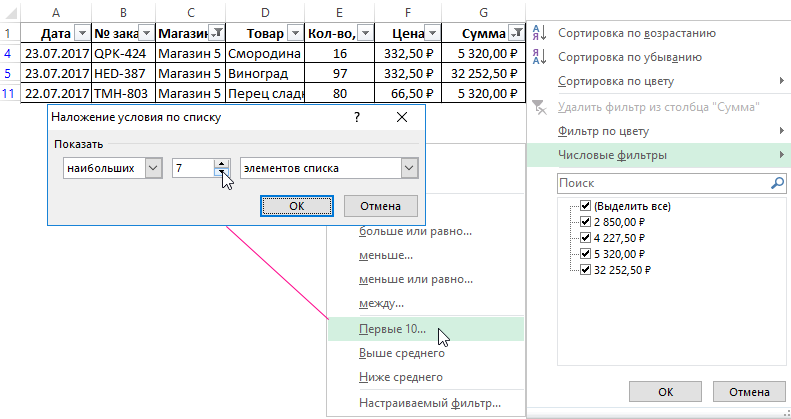
Task: Open the Кол-во column filter dropdown
Action: click(x=365, y=33)
